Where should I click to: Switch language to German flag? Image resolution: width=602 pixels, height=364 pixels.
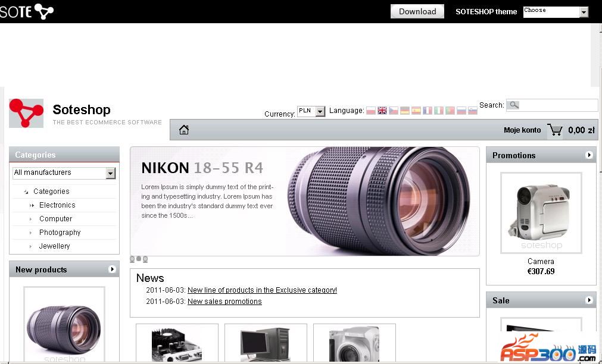pyautogui.click(x=405, y=111)
